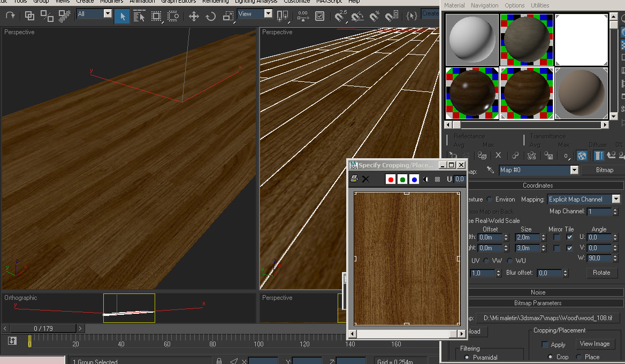Activate the Select and Move tool
The image size is (625, 364).
coord(194,17)
